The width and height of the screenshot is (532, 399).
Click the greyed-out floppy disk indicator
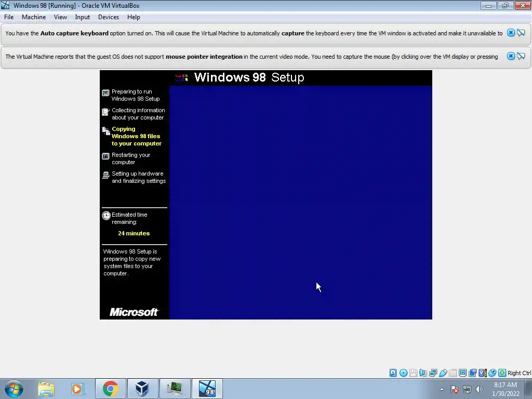(x=413, y=373)
